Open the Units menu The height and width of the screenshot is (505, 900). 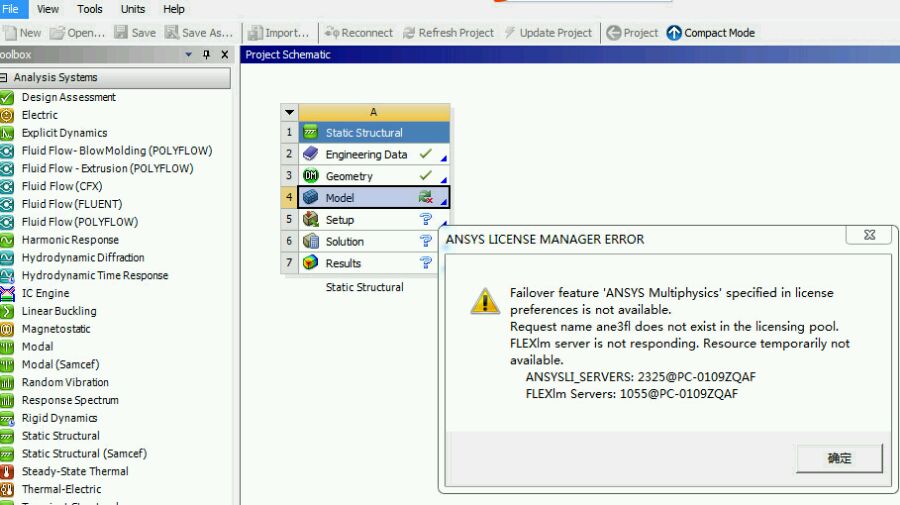point(133,9)
